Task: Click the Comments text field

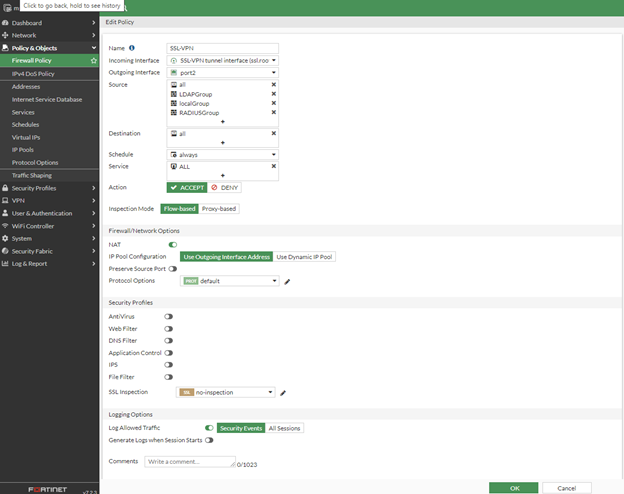Action: [188, 462]
